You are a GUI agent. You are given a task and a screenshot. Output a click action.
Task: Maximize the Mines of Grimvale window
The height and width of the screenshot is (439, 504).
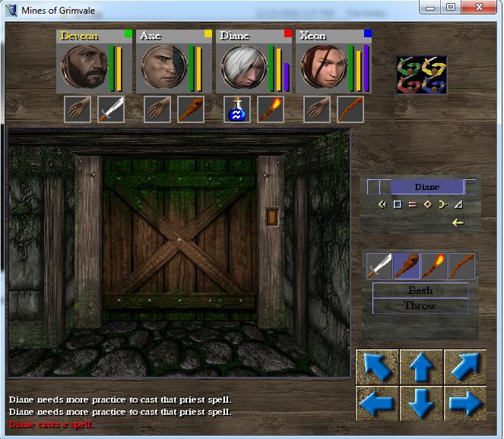point(451,8)
